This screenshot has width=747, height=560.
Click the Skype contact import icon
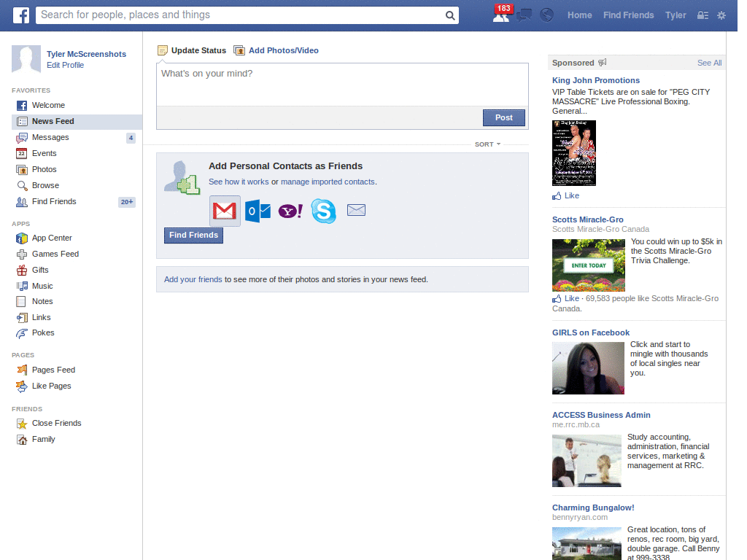[x=323, y=211]
